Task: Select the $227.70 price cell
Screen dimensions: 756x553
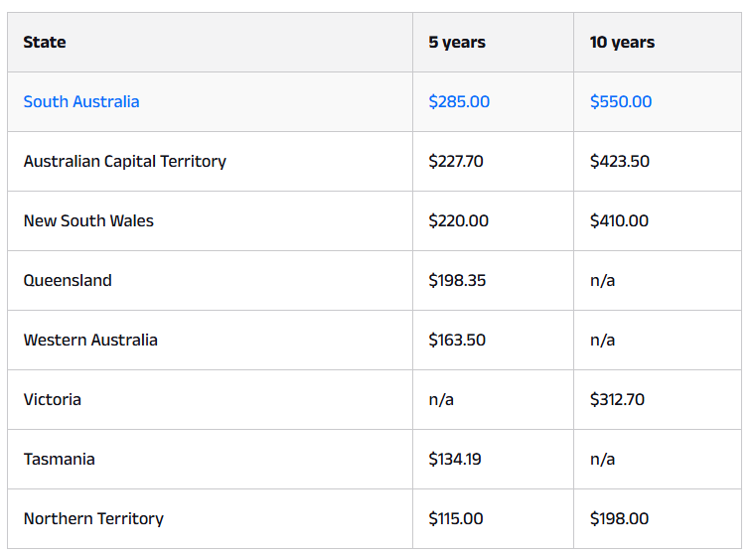Action: (x=456, y=162)
